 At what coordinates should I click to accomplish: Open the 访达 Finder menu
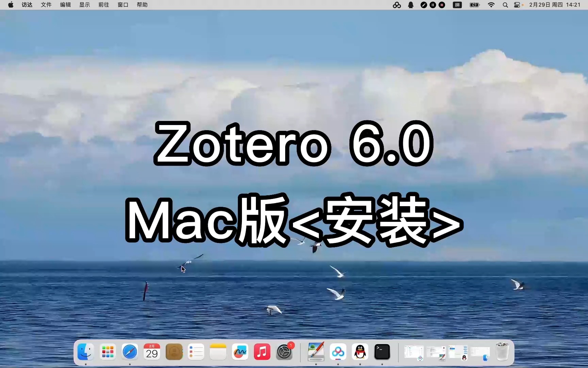coord(27,5)
